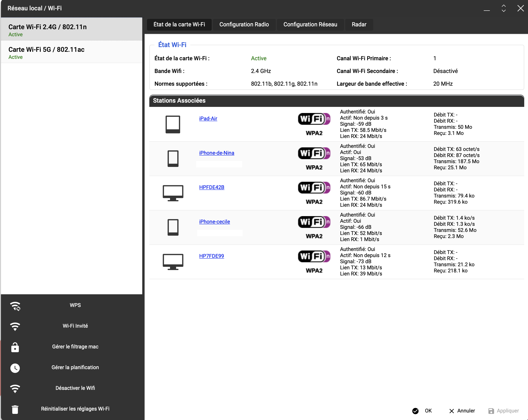Open the Radar tab
Image resolution: width=528 pixels, height=420 pixels.
pyautogui.click(x=359, y=24)
